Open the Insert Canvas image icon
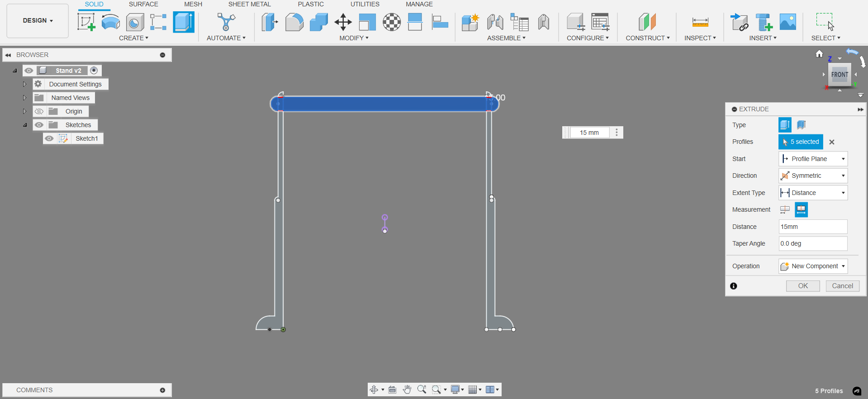The image size is (868, 399). [x=788, y=22]
